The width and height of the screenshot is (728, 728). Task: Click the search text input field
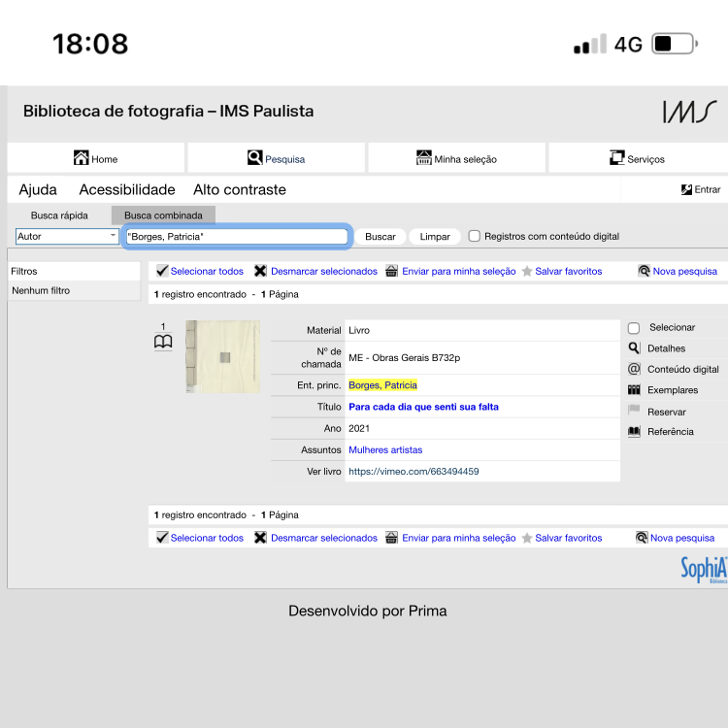237,236
